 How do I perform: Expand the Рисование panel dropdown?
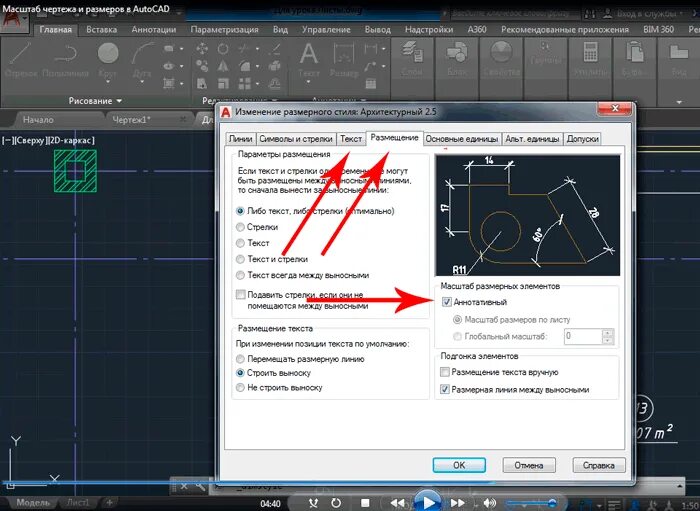tap(119, 101)
